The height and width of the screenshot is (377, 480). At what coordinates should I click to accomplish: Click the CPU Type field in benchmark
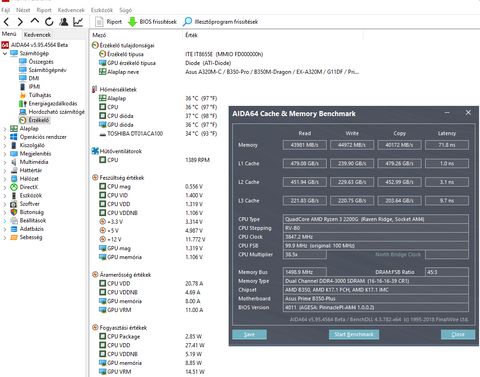[x=376, y=219]
